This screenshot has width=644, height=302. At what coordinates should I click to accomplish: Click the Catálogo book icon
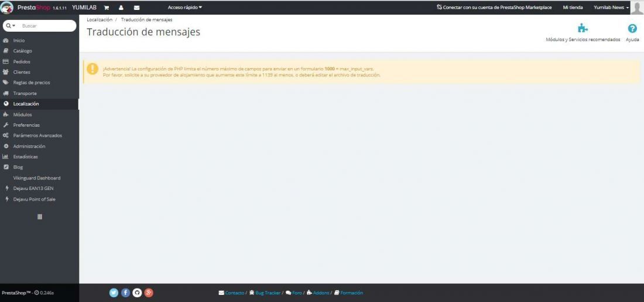pyautogui.click(x=6, y=51)
